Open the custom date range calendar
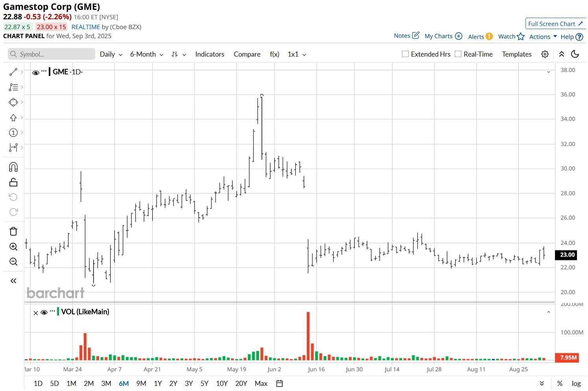The height and width of the screenshot is (391, 588). tap(280, 384)
